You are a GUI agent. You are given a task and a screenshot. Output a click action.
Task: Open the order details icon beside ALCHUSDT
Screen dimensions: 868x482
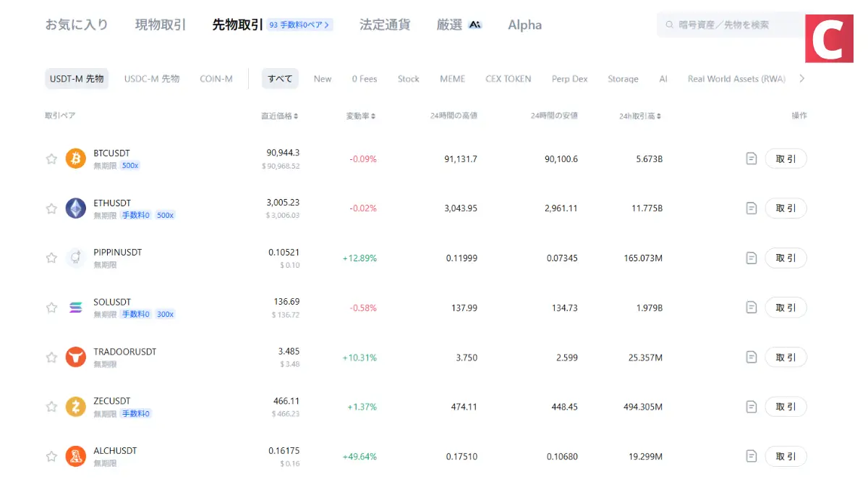[x=751, y=456]
